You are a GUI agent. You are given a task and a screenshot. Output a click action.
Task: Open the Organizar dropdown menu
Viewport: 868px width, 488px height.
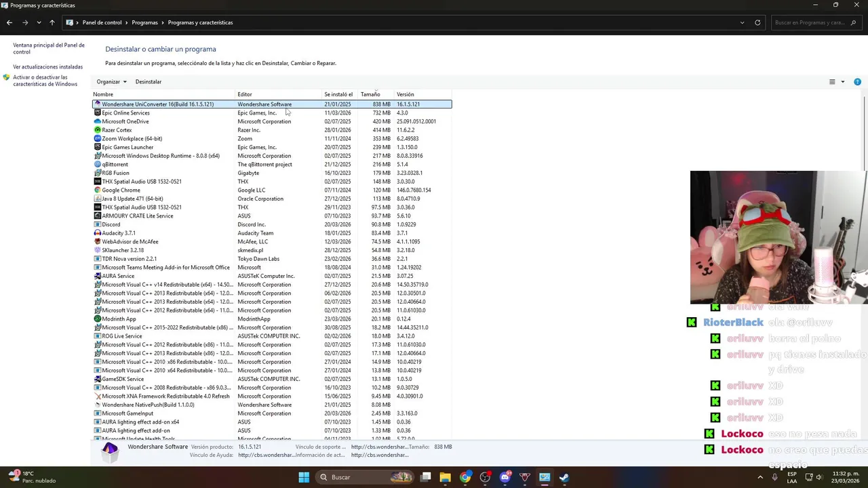[x=111, y=81]
